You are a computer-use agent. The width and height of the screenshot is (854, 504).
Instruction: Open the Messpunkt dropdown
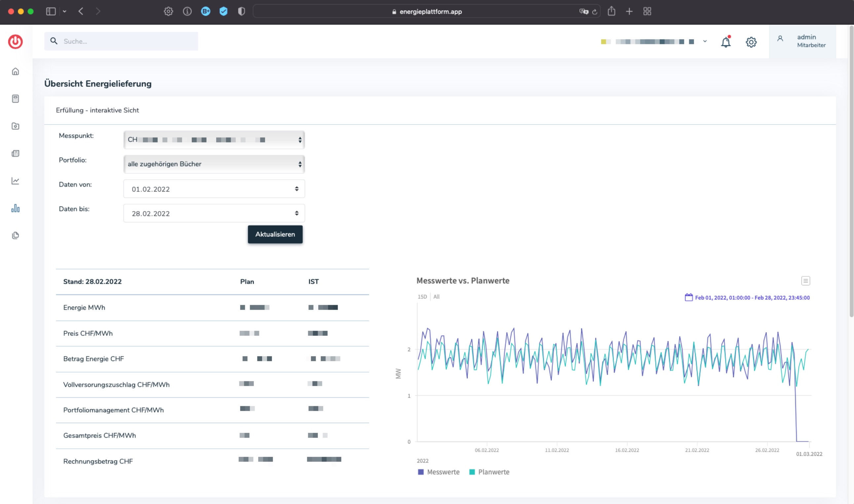tap(214, 140)
